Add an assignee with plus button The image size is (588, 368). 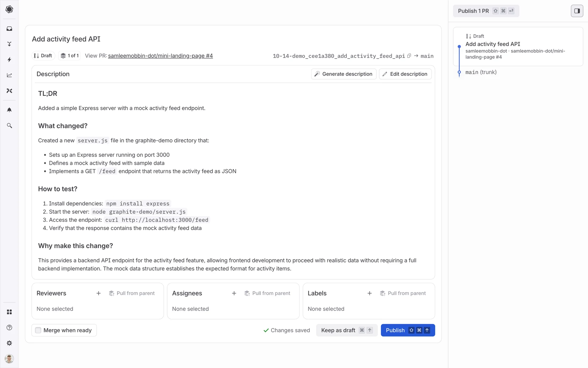pos(234,293)
